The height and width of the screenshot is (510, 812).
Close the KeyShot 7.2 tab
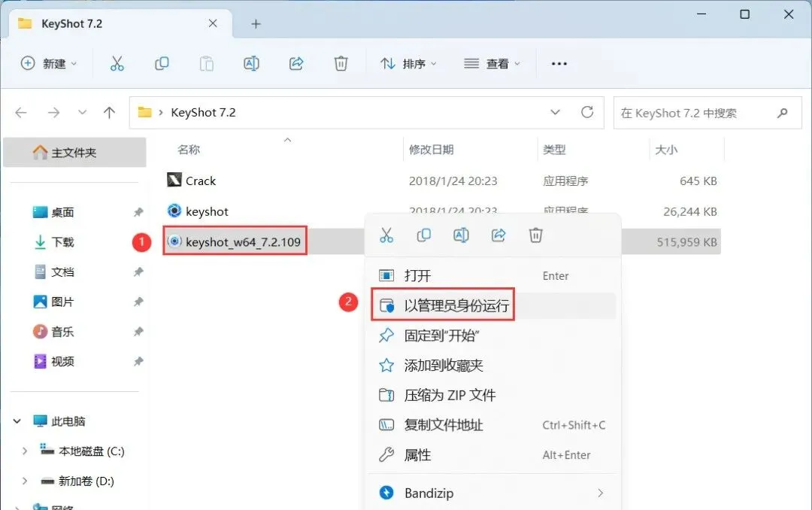pyautogui.click(x=213, y=23)
